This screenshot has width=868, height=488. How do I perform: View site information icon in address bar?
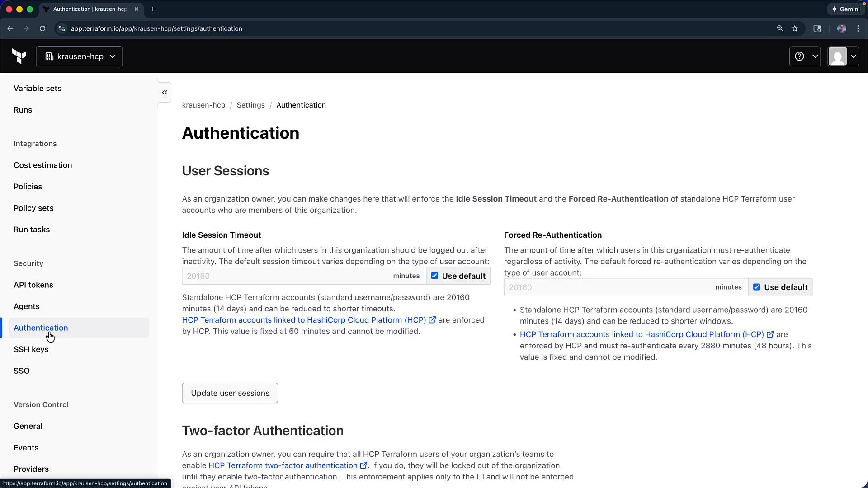[x=62, y=28]
